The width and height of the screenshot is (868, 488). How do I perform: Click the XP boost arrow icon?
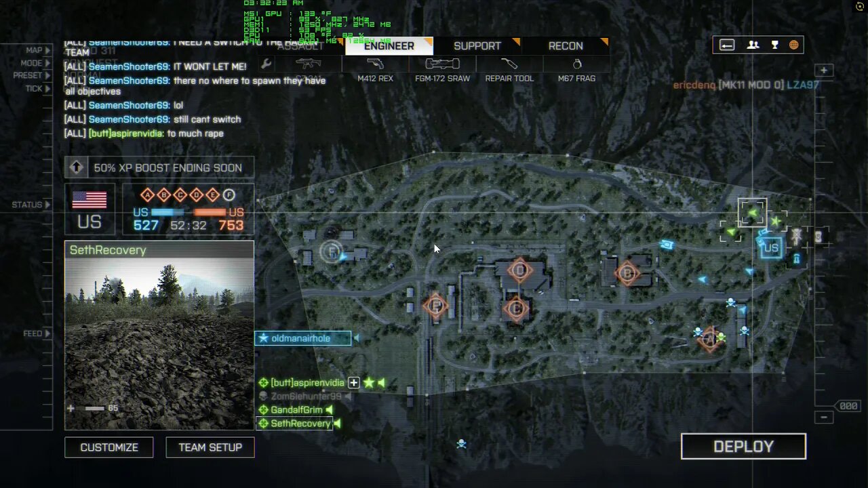(77, 167)
